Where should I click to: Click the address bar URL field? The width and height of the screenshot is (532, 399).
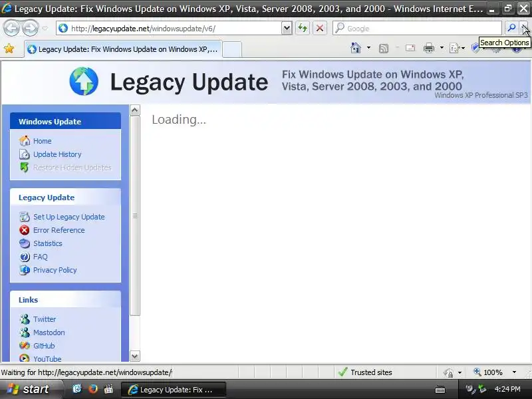pos(170,29)
